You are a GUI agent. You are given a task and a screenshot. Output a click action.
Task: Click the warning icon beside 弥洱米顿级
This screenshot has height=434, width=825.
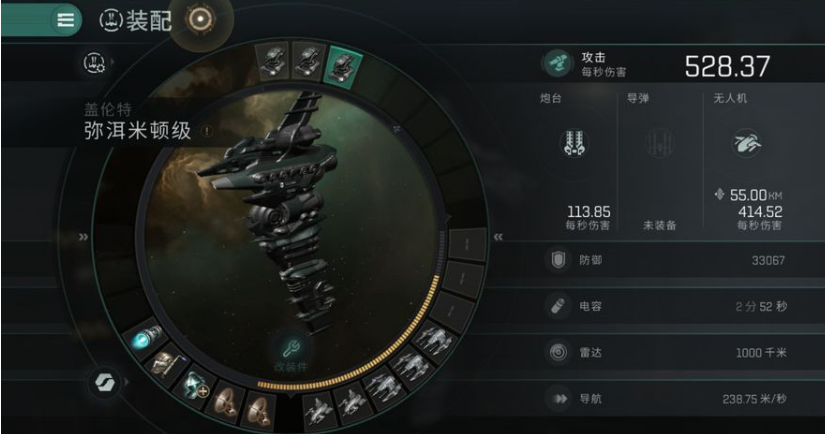pos(207,131)
